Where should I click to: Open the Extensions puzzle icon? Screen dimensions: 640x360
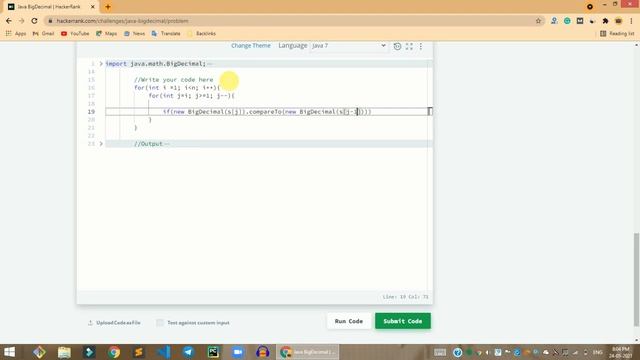[605, 21]
